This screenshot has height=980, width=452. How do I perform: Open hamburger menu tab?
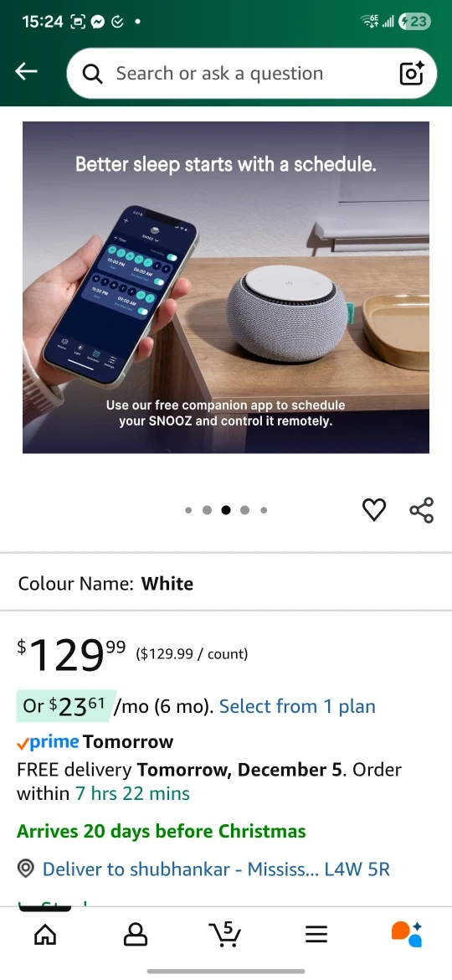316,935
